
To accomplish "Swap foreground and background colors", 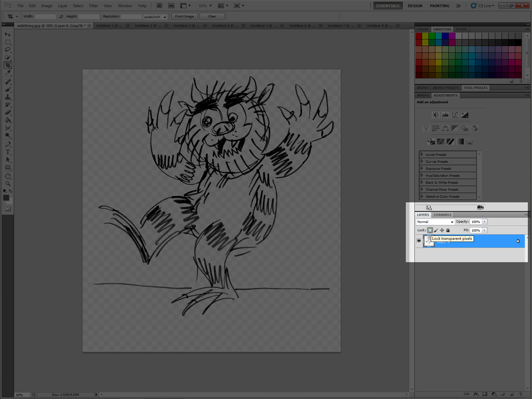I will pyautogui.click(x=11, y=191).
